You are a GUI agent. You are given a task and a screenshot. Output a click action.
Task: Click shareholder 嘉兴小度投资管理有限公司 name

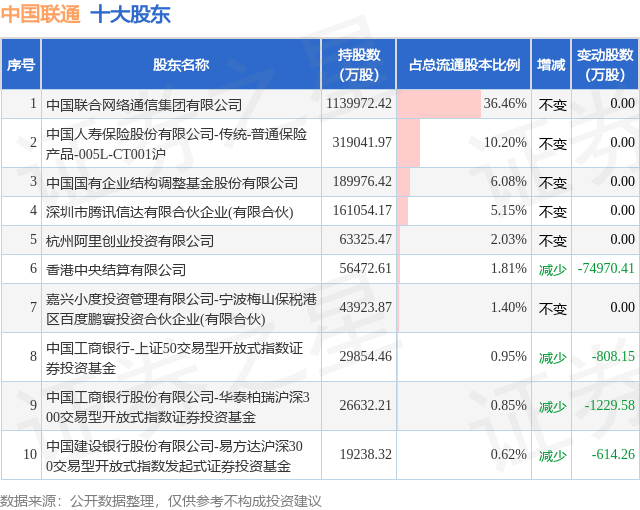click(181, 309)
